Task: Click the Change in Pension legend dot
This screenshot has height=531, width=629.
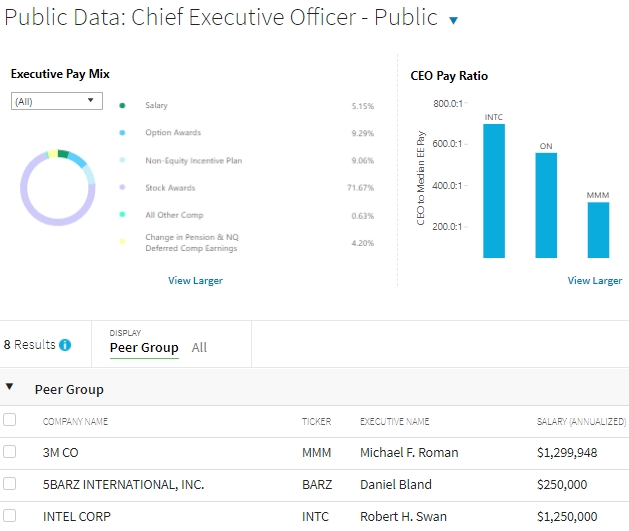Action: 122,242
